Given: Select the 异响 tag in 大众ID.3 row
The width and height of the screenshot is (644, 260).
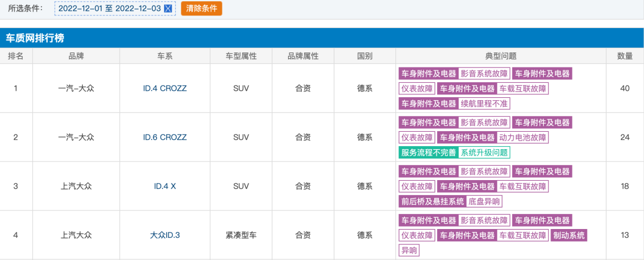Looking at the screenshot, I should pos(410,250).
